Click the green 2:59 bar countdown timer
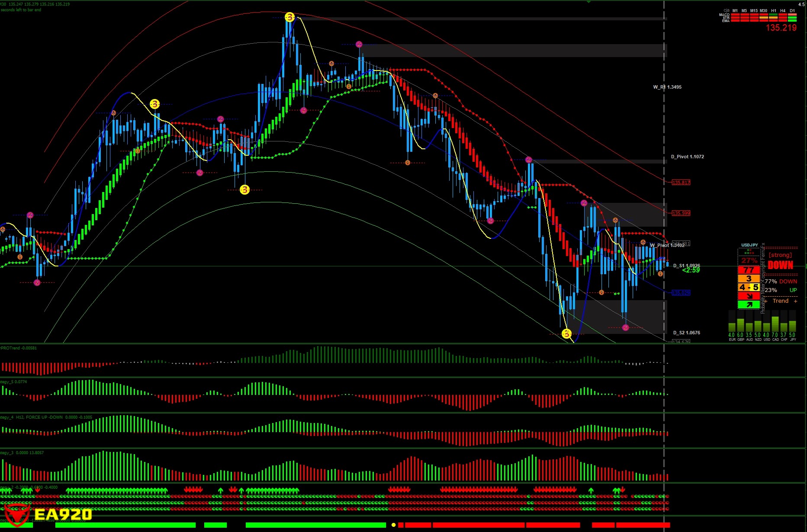This screenshot has width=807, height=532. [x=691, y=270]
